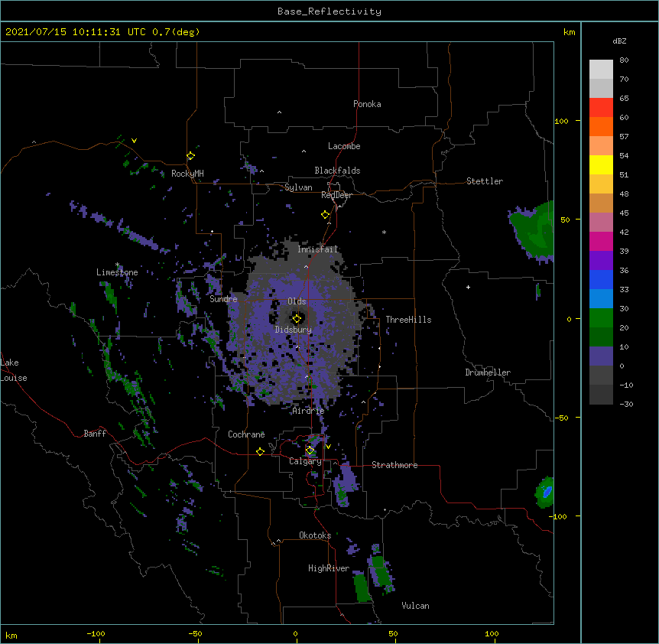Click the Innisfail label
659x644 pixels.
click(x=318, y=249)
